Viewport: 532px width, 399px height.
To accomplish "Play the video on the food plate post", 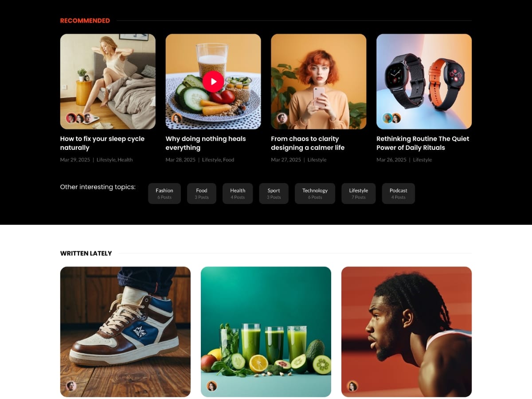I will tap(213, 82).
